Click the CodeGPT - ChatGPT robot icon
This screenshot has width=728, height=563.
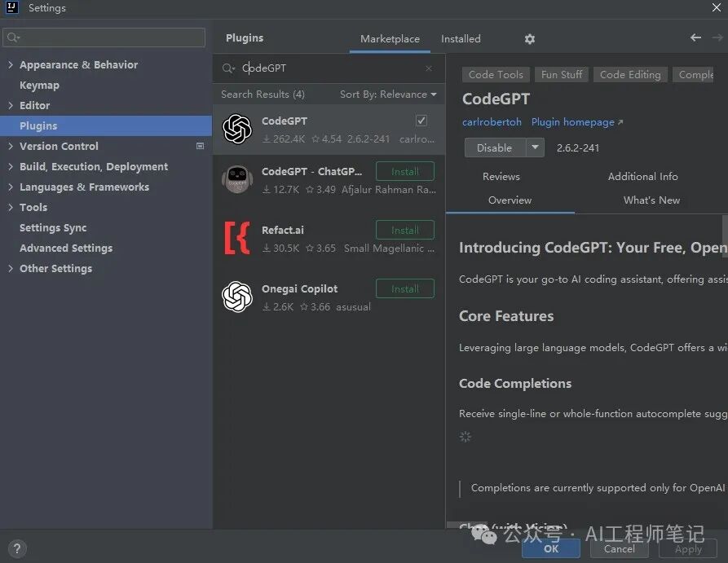pos(237,179)
